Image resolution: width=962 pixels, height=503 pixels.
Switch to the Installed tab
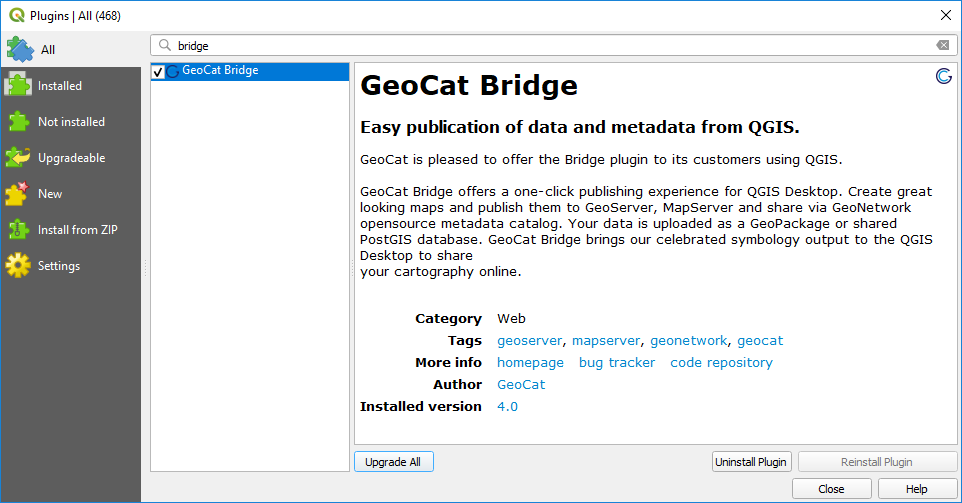point(71,86)
